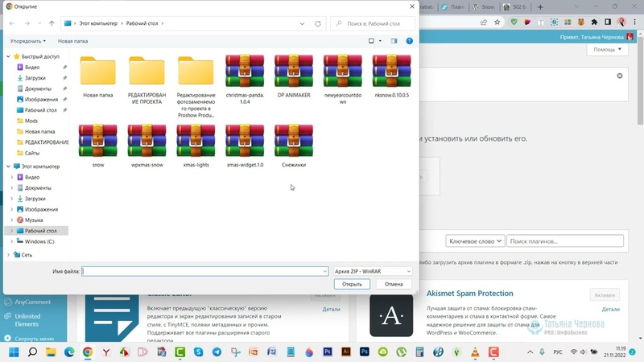Collapse Этот компьютер tree node
This screenshot has height=362, width=644.
8,167
